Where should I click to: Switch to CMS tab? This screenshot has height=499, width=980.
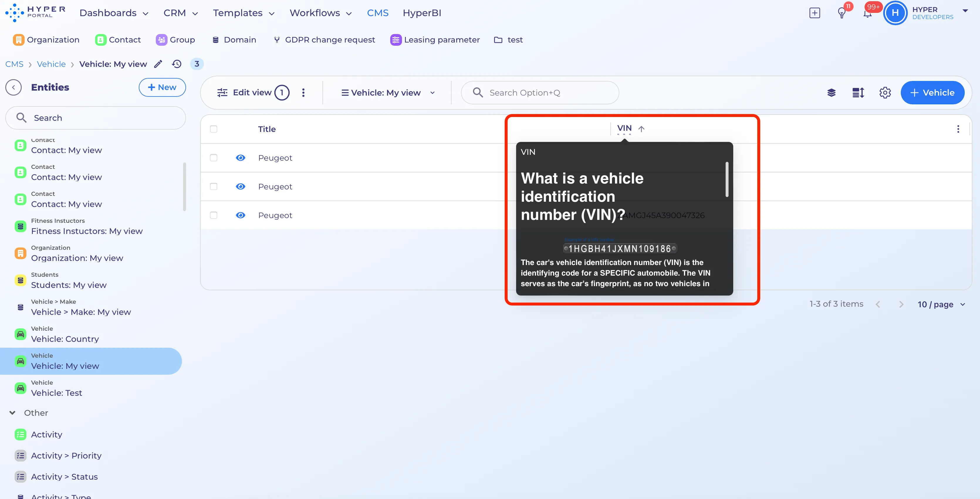[x=377, y=13]
